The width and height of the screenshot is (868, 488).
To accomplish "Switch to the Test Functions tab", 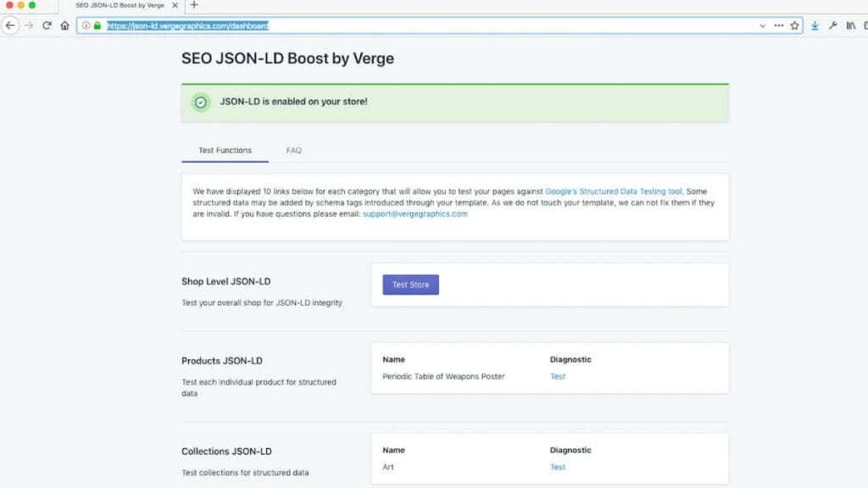I will click(225, 151).
